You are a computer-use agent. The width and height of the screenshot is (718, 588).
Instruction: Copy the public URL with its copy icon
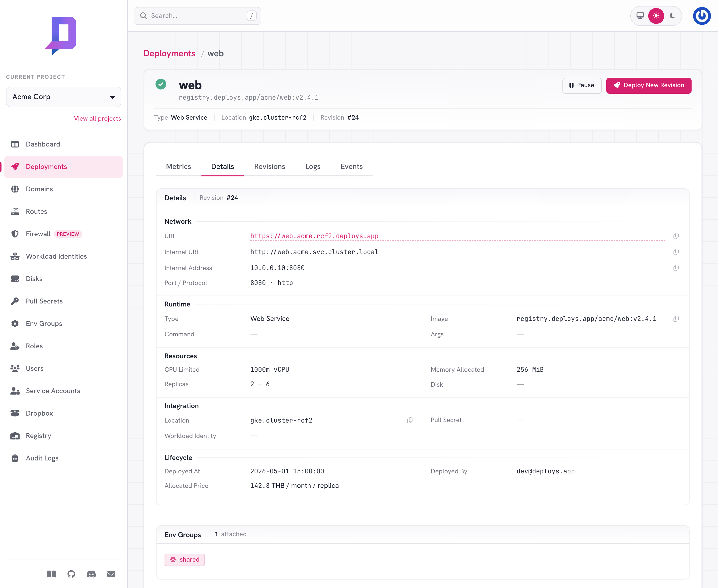(x=676, y=236)
